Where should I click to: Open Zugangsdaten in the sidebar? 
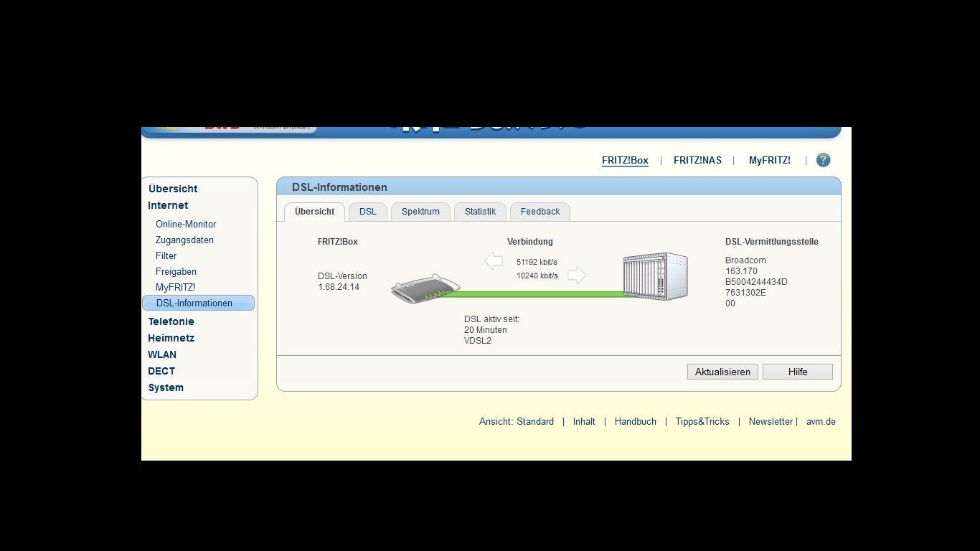coord(184,240)
